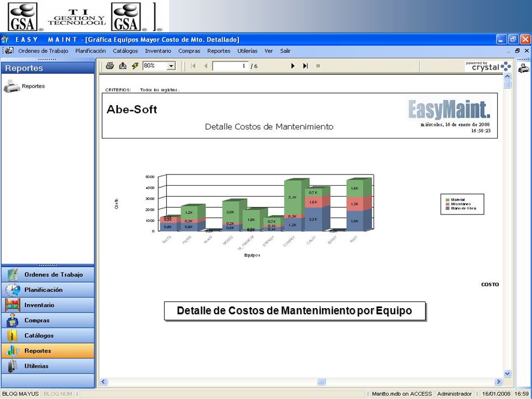The image size is (532, 399).
Task: Click the red 1,3K segment of the A001 bar
Action: (x=355, y=204)
